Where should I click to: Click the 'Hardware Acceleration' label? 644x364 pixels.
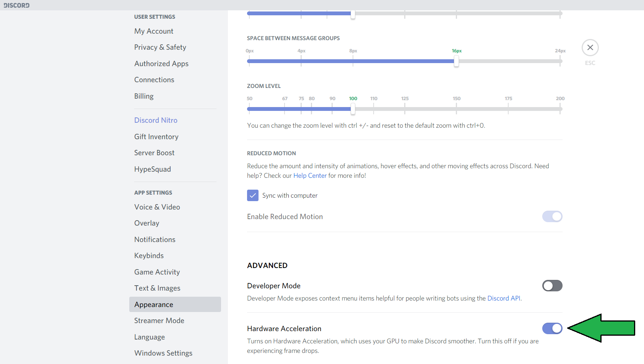click(x=284, y=329)
